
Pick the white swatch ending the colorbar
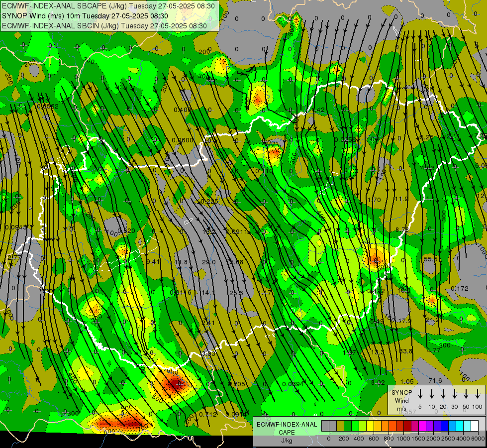[474, 426]
